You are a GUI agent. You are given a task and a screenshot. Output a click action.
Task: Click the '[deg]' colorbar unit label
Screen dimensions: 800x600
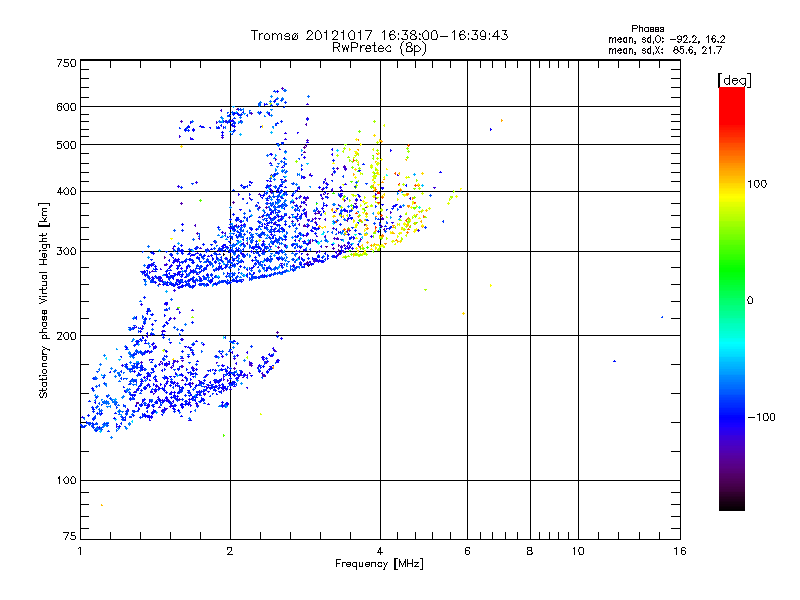point(734,80)
